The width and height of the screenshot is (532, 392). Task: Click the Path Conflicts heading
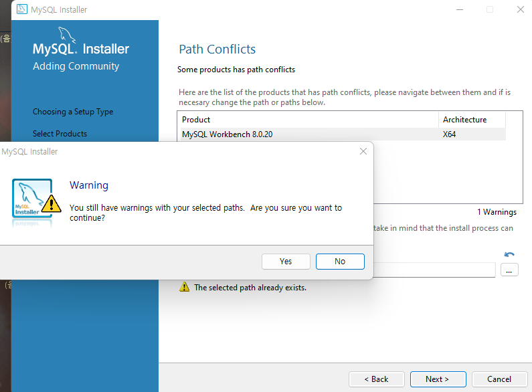point(217,50)
